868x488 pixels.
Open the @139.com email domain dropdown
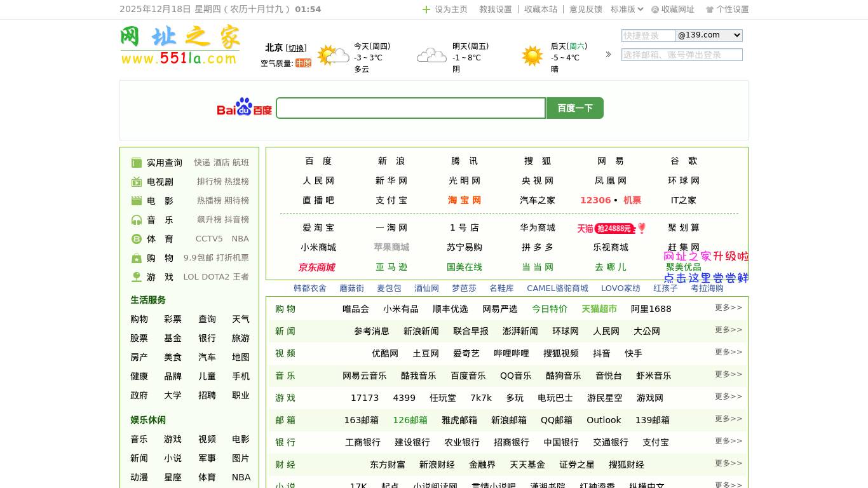point(709,35)
